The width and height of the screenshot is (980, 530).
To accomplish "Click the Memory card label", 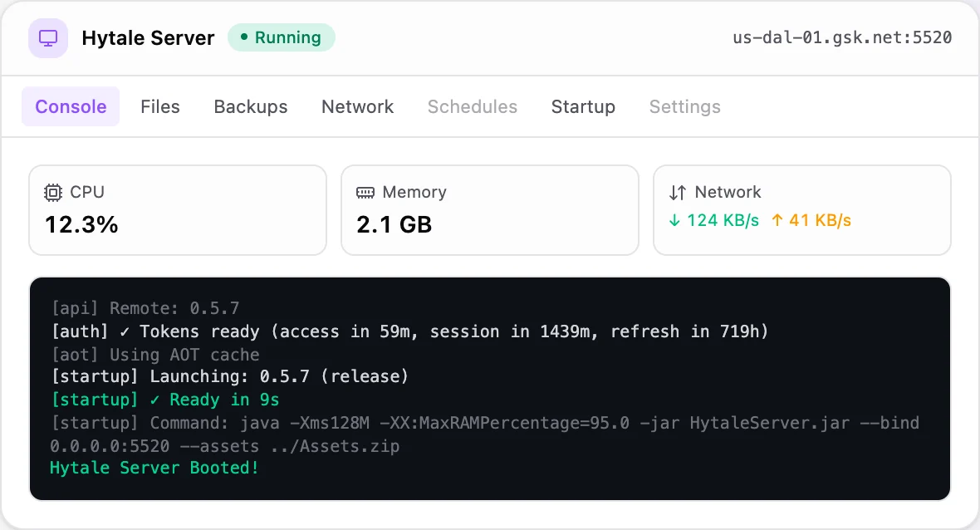I will (x=414, y=192).
